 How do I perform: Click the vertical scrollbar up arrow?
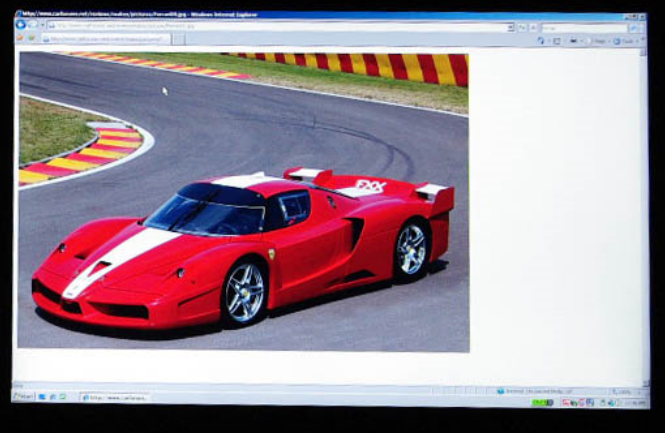click(x=643, y=53)
